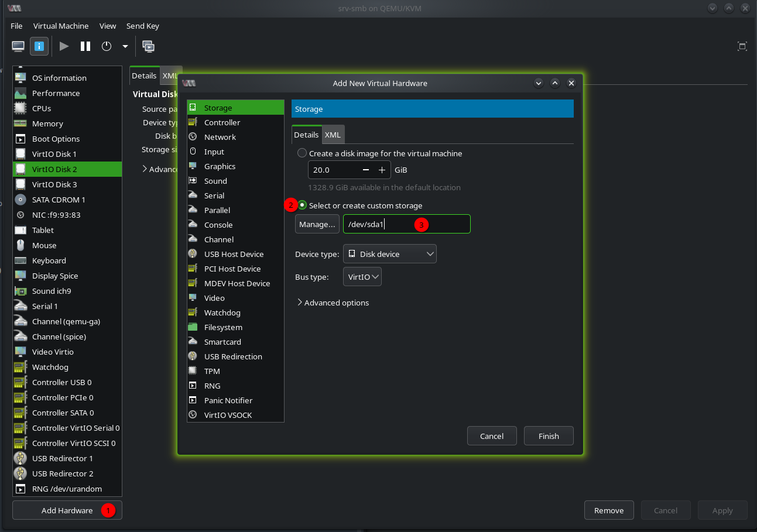
Task: Switch to the XML tab in the dialog
Action: click(x=333, y=134)
